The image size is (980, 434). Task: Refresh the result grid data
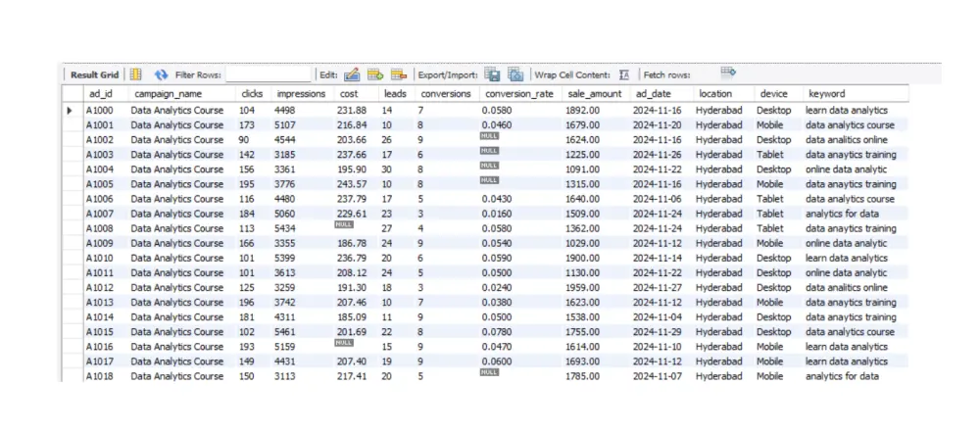162,74
